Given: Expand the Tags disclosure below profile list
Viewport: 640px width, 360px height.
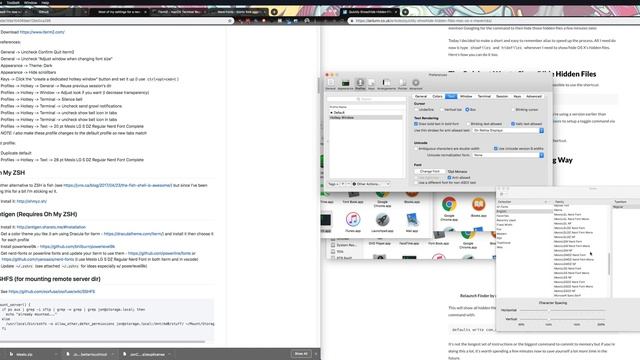Looking at the screenshot, I should point(333,184).
